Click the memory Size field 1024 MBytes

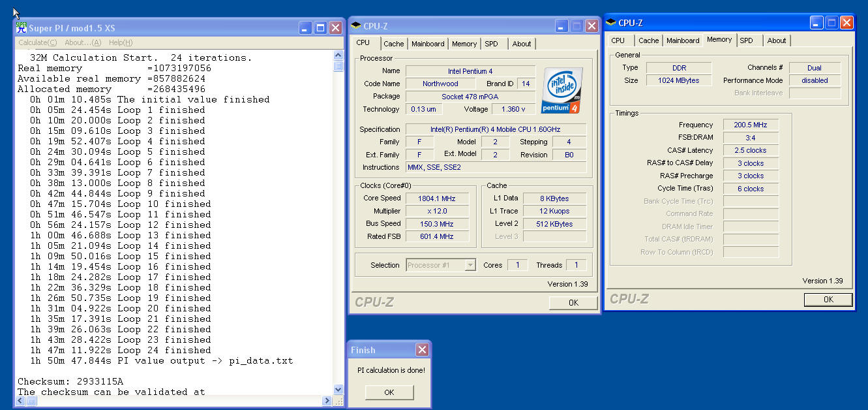[x=679, y=80]
